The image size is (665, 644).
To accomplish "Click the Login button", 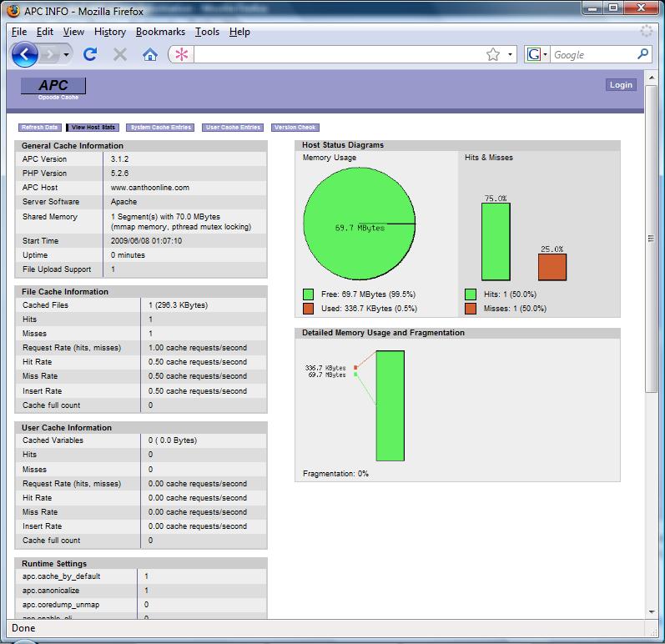I will point(621,85).
